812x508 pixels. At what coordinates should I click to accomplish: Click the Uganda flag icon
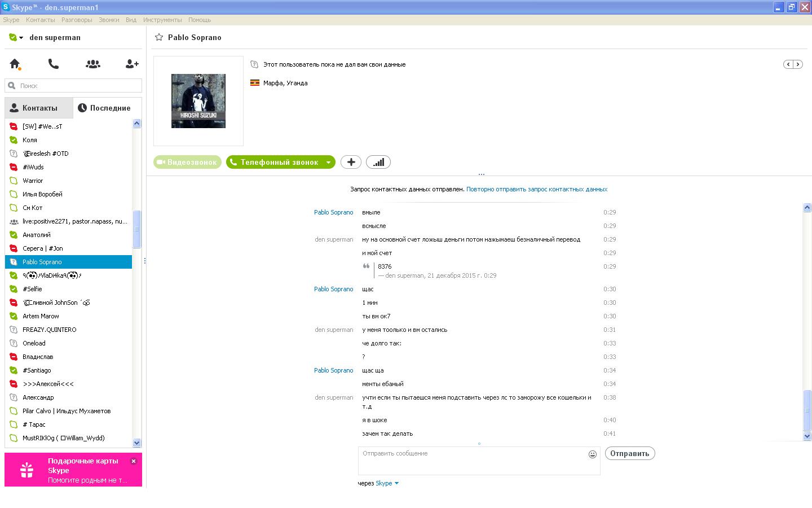255,83
